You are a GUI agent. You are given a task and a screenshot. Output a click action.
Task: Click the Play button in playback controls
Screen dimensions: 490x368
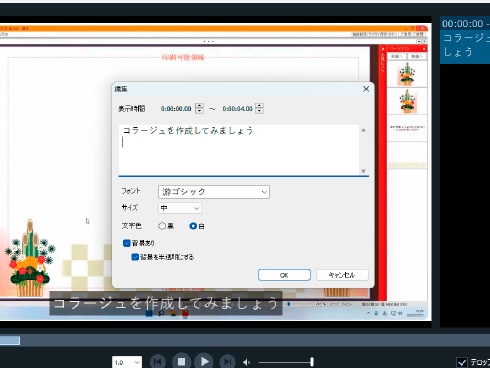click(x=204, y=361)
